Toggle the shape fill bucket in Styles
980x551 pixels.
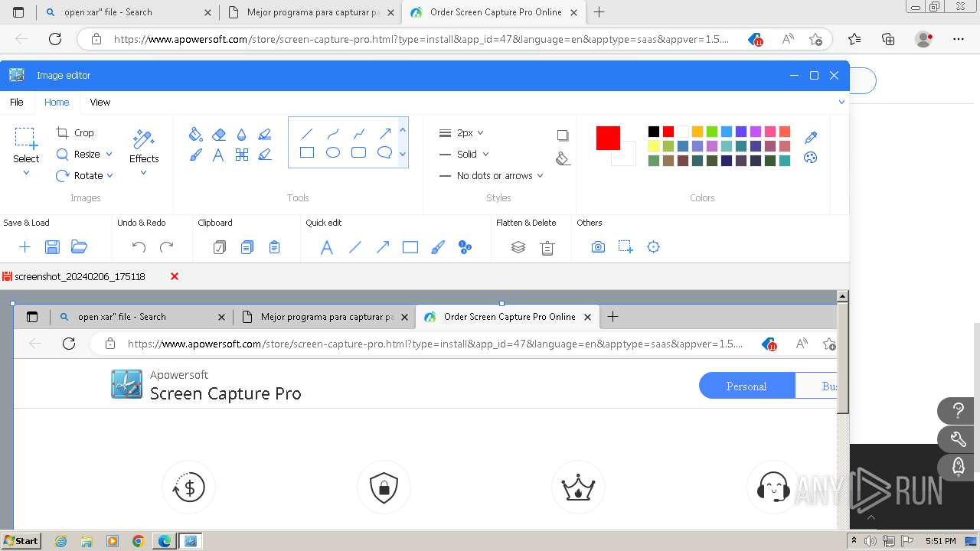click(563, 158)
